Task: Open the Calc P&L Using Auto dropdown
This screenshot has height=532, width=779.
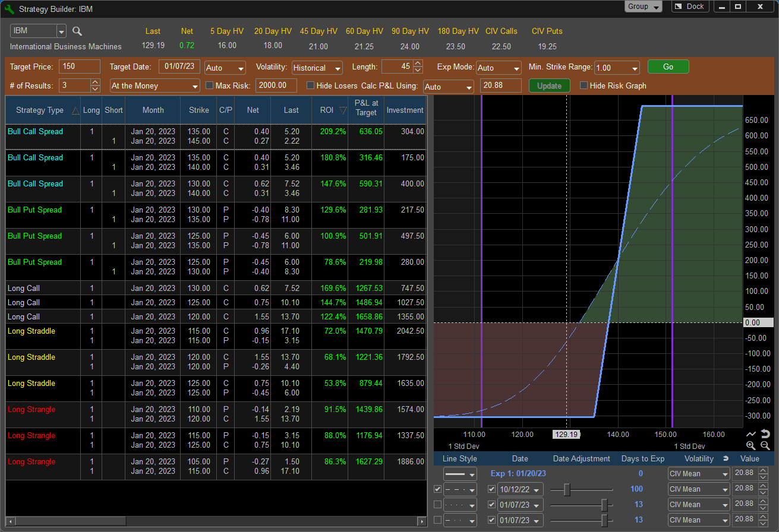Action: tap(448, 87)
